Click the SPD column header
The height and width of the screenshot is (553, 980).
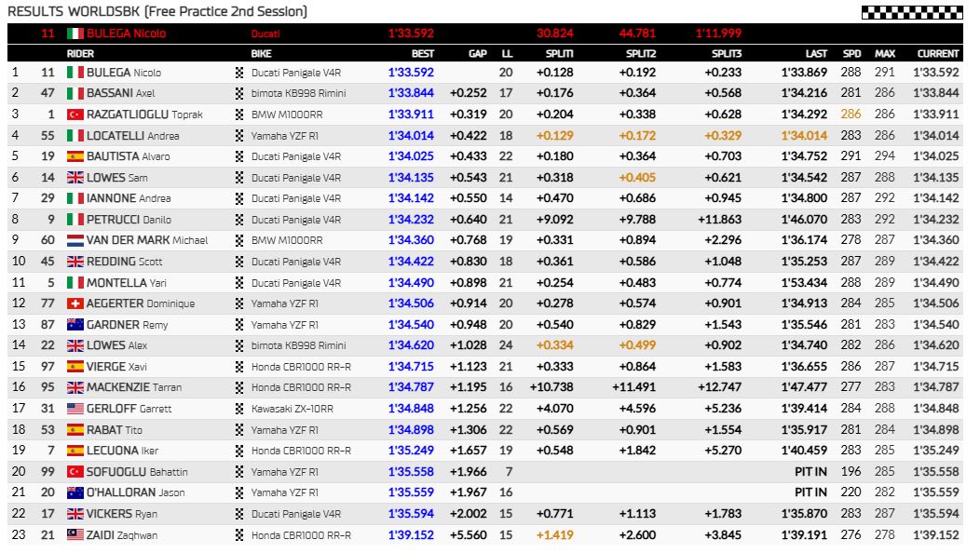pyautogui.click(x=851, y=54)
